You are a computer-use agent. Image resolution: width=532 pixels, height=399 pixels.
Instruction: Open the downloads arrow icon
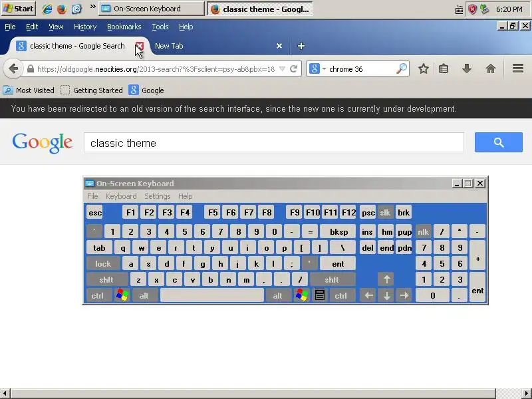pyautogui.click(x=467, y=69)
